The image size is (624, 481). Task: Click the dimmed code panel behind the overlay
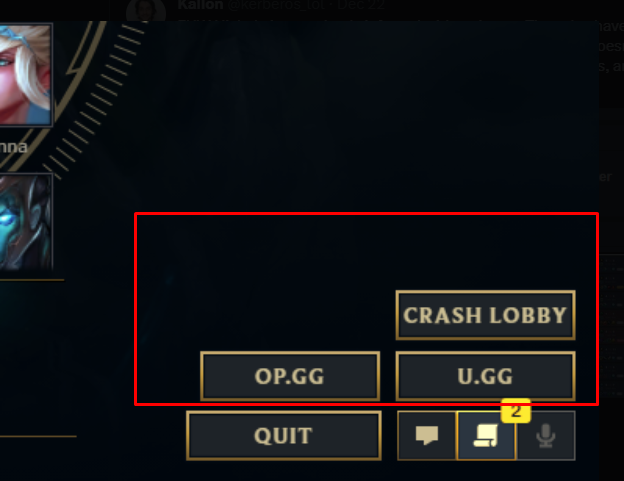click(x=612, y=326)
